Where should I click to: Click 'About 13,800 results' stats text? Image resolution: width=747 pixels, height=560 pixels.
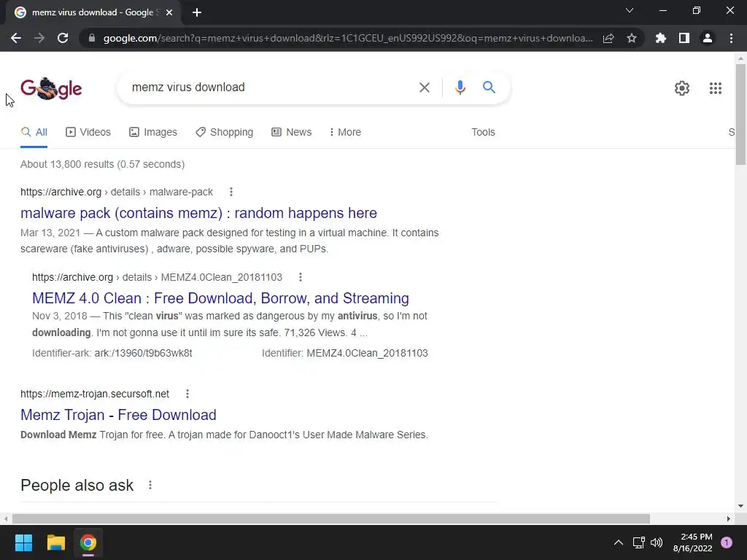[x=102, y=164]
